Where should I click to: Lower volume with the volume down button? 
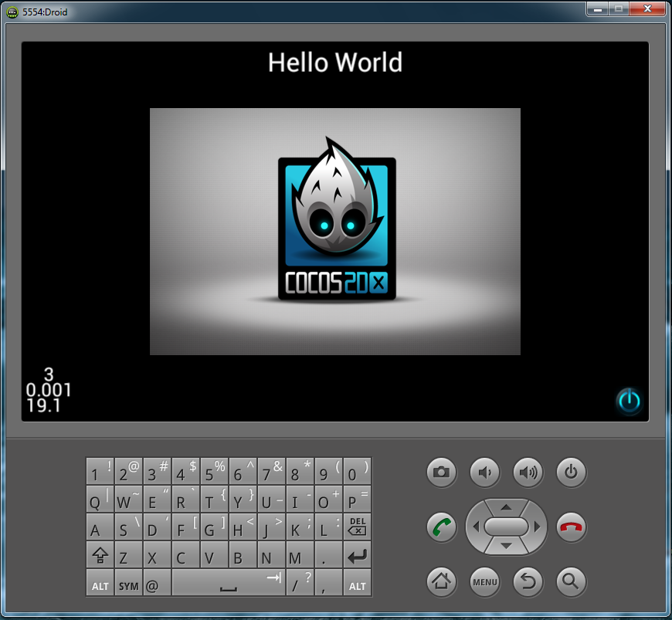point(485,473)
